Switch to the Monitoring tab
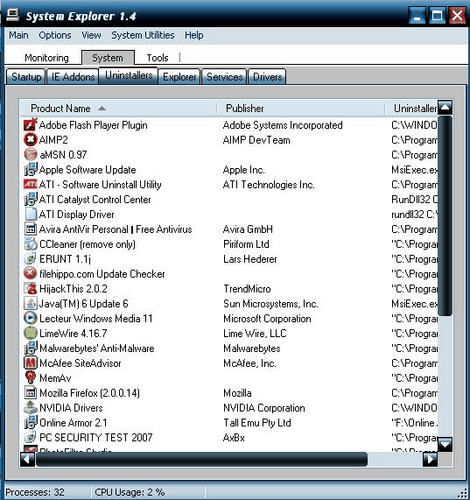The width and height of the screenshot is (470, 500). point(46,58)
